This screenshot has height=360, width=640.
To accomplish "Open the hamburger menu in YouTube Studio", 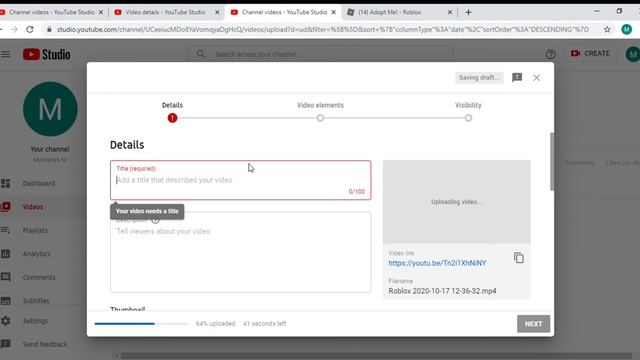I will pos(5,54).
